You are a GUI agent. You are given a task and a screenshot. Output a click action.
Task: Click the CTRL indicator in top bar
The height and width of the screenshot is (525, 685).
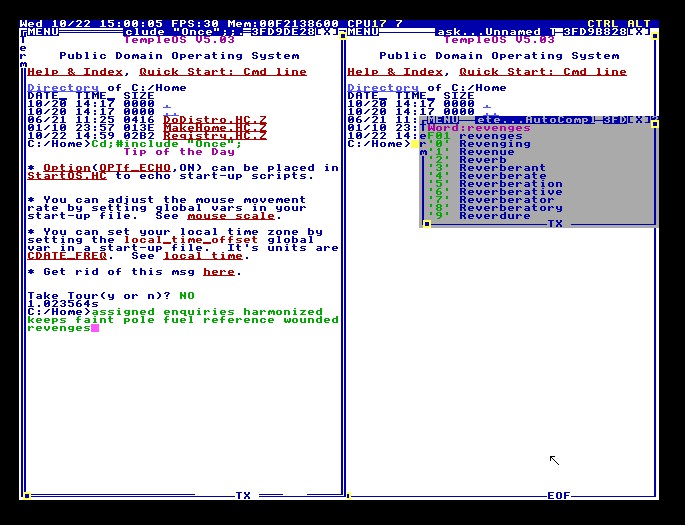click(603, 24)
